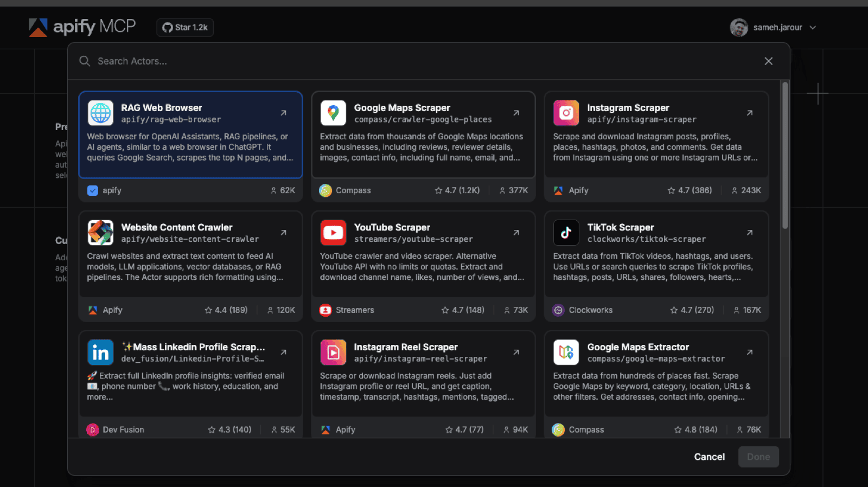This screenshot has height=487, width=868.
Task: Click the RAG Web Browser globe icon
Action: [x=100, y=113]
